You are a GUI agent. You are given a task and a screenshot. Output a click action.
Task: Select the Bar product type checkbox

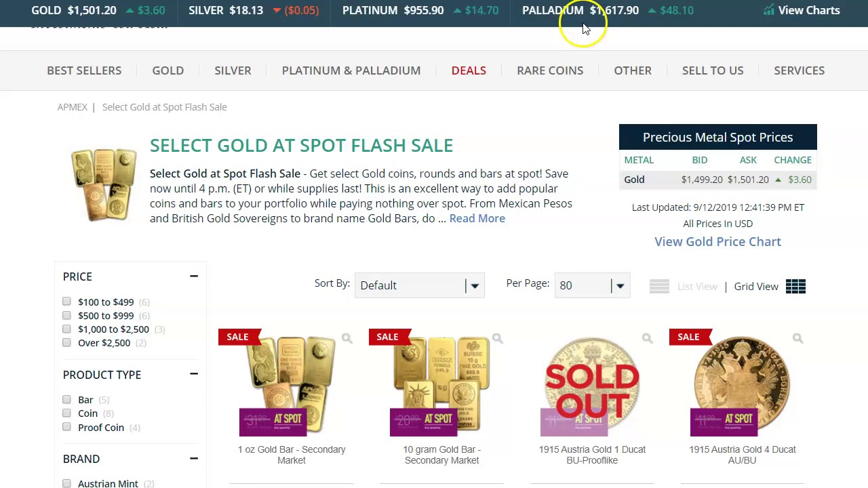point(66,399)
